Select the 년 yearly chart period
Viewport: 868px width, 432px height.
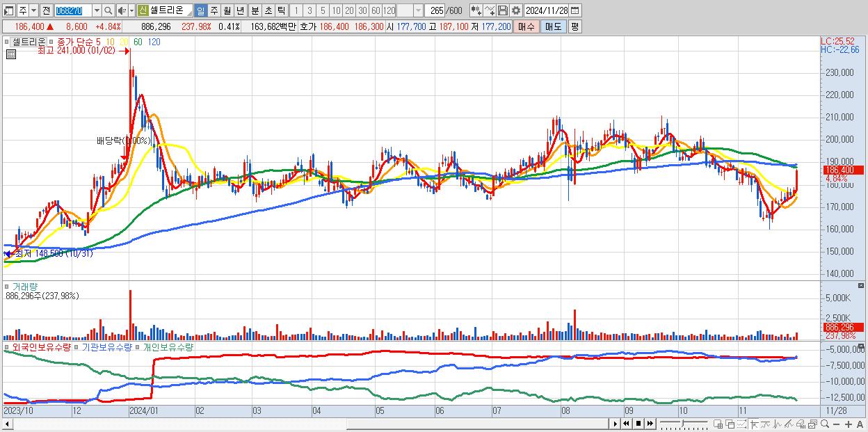pyautogui.click(x=241, y=11)
